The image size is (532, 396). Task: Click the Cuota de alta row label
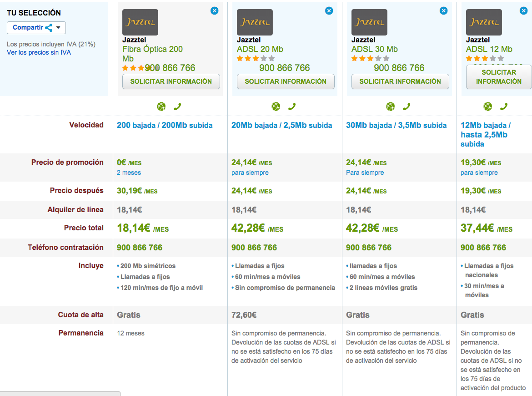tap(81, 315)
